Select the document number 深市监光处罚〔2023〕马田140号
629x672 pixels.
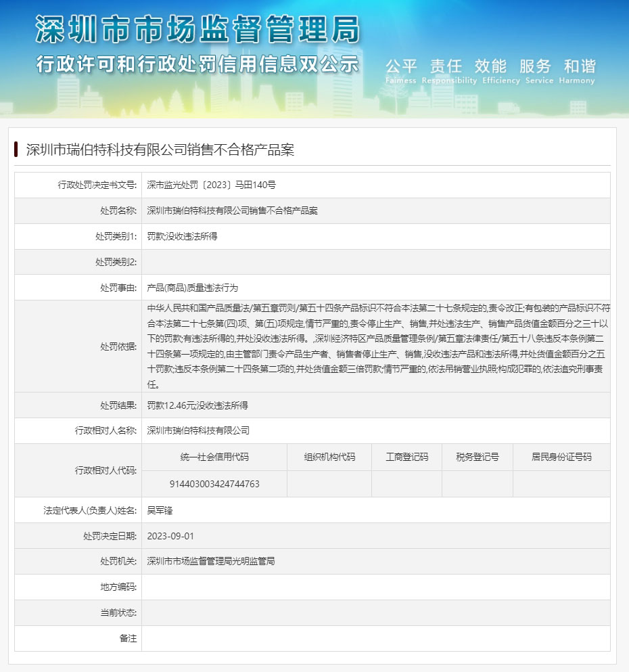[211, 185]
